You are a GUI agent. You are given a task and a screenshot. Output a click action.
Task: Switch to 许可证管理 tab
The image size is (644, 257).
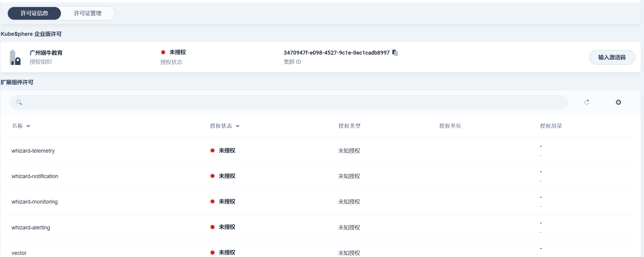[88, 13]
